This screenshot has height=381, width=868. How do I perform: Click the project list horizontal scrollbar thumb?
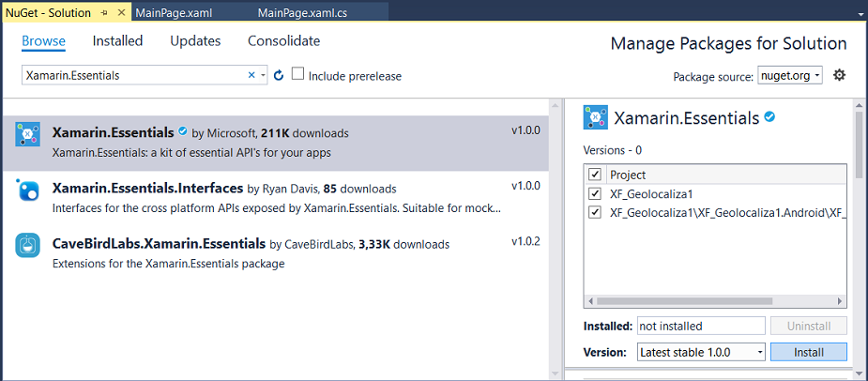[x=684, y=301]
